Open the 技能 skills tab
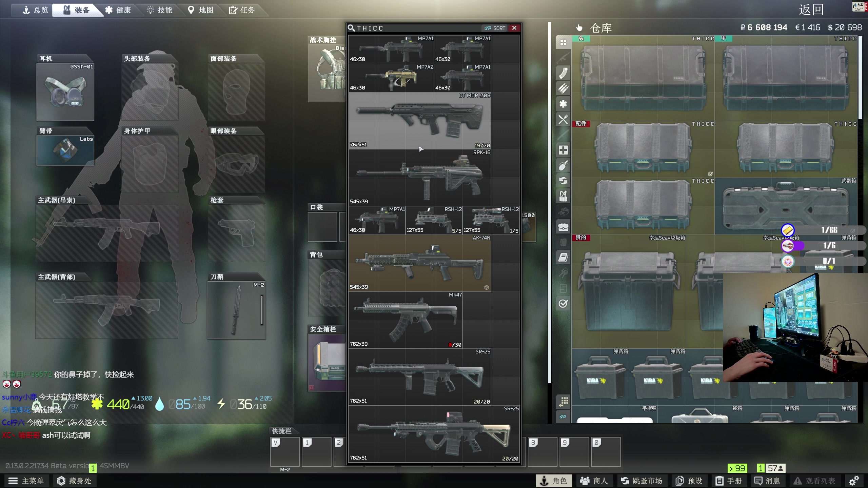Viewport: 868px width, 488px height. coord(159,10)
